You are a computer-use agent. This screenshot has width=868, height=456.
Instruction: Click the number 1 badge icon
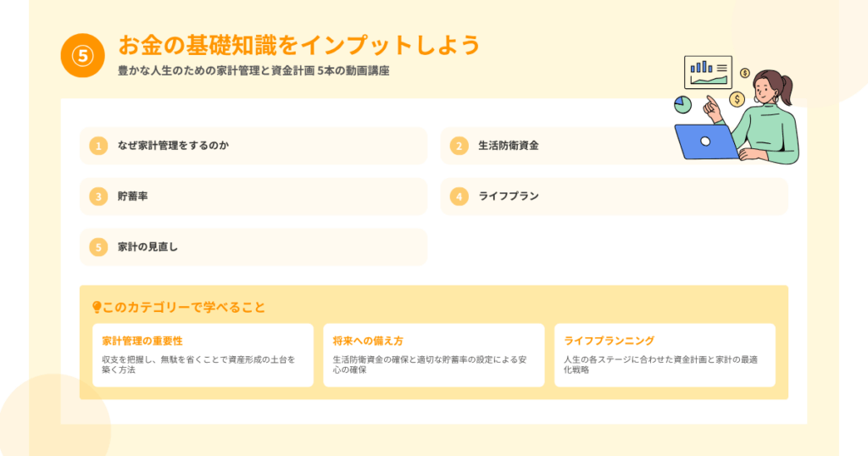coord(99,146)
